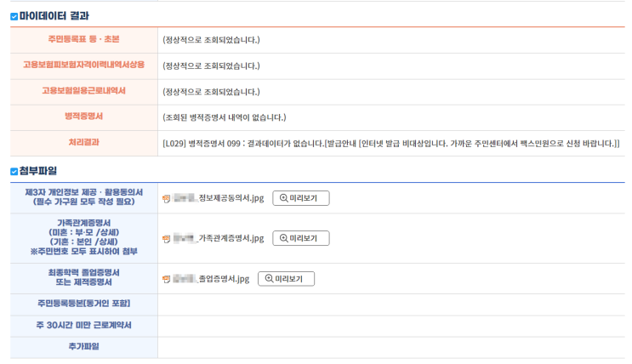Image resolution: width=632 pixels, height=364 pixels.
Task: Click the file icon beside 가족관계증명서.jpg
Action: pos(166,239)
